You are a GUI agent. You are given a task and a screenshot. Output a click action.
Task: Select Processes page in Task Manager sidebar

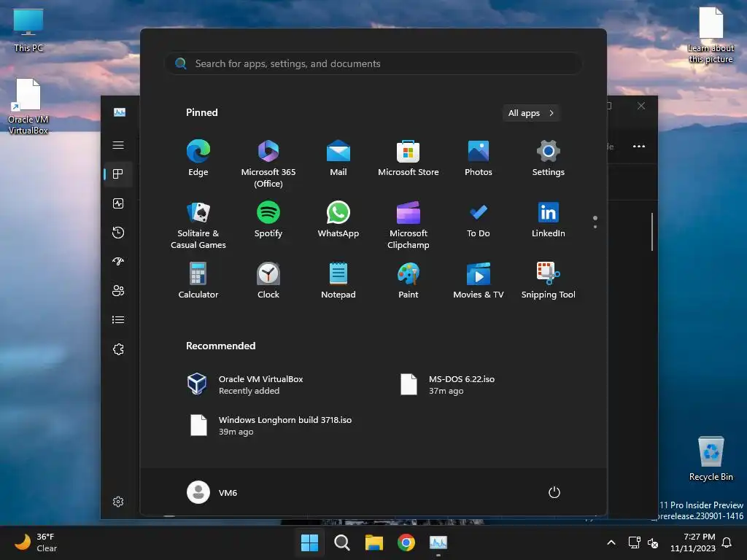coord(118,174)
